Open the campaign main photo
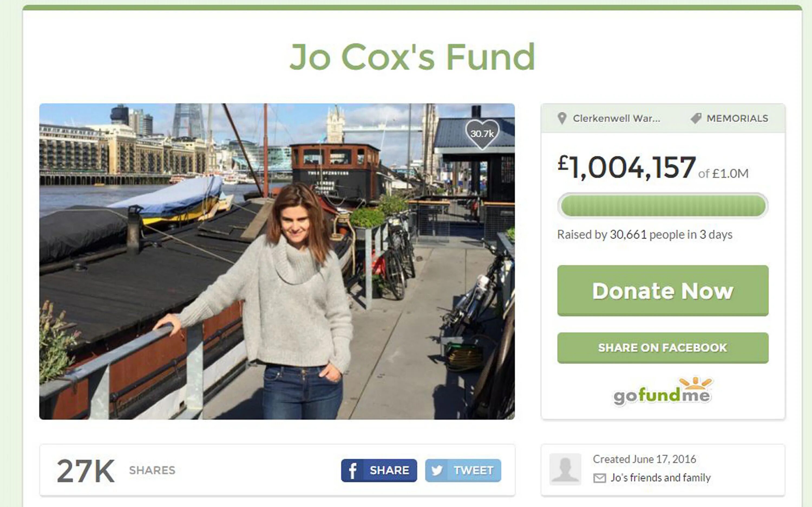Image resolution: width=812 pixels, height=507 pixels. point(277,261)
